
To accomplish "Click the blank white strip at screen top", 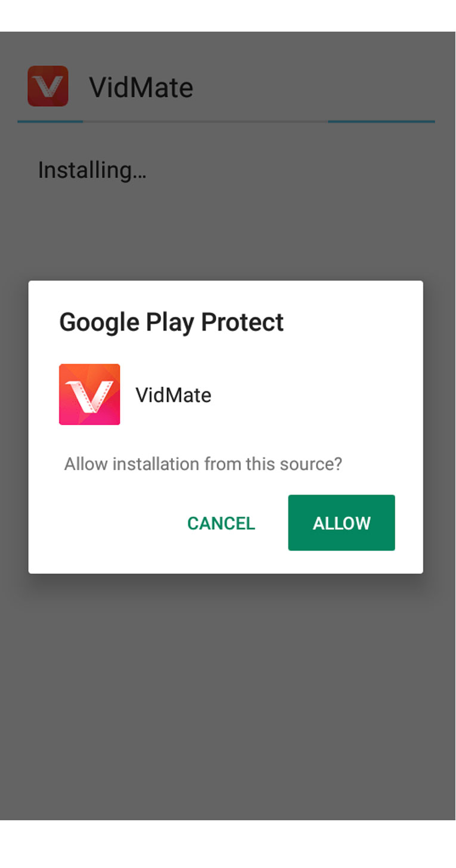I will (x=228, y=16).
